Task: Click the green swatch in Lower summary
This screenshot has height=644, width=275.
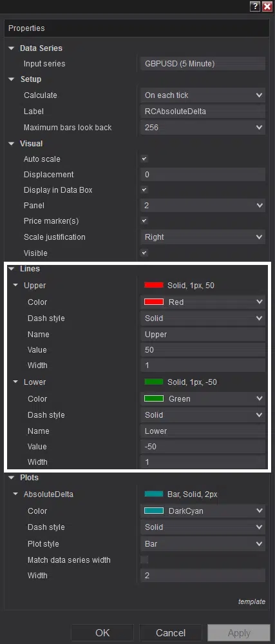Action: coord(153,382)
